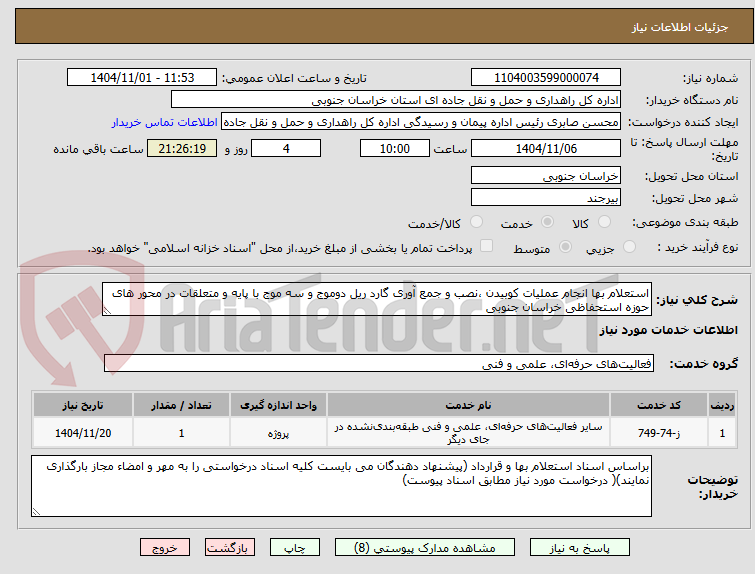Click the تاریخ نیاز column header
755x574 pixels.
83,405
